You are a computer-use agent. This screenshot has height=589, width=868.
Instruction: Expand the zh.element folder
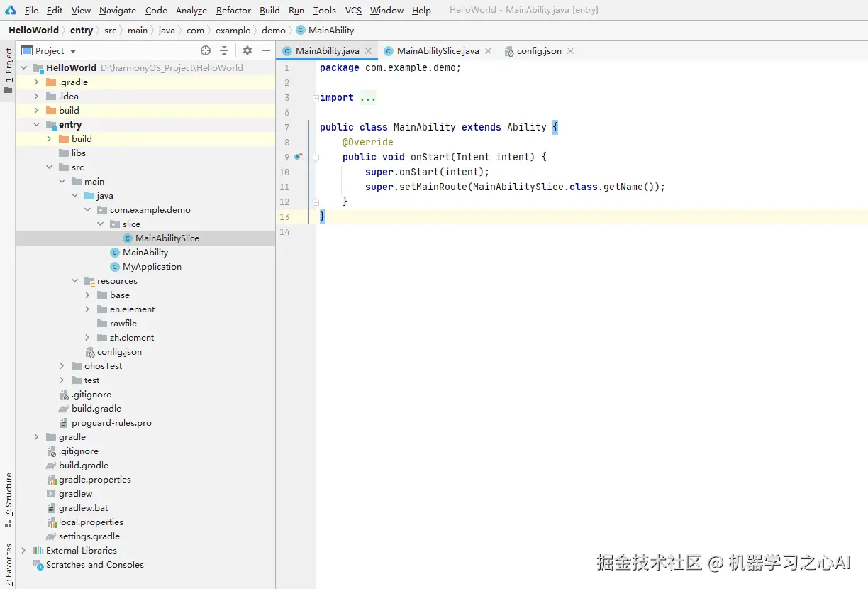tap(87, 338)
